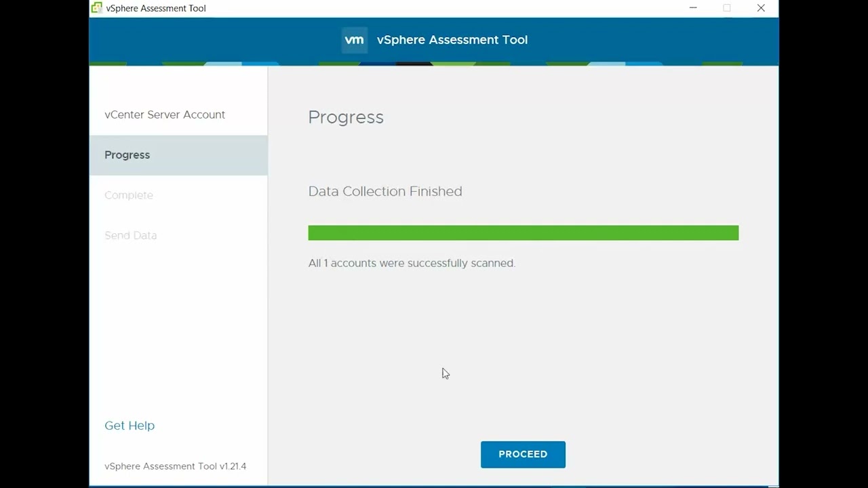This screenshot has width=868, height=488.
Task: Minimize the vSphere Assessment Tool window
Action: [x=693, y=8]
